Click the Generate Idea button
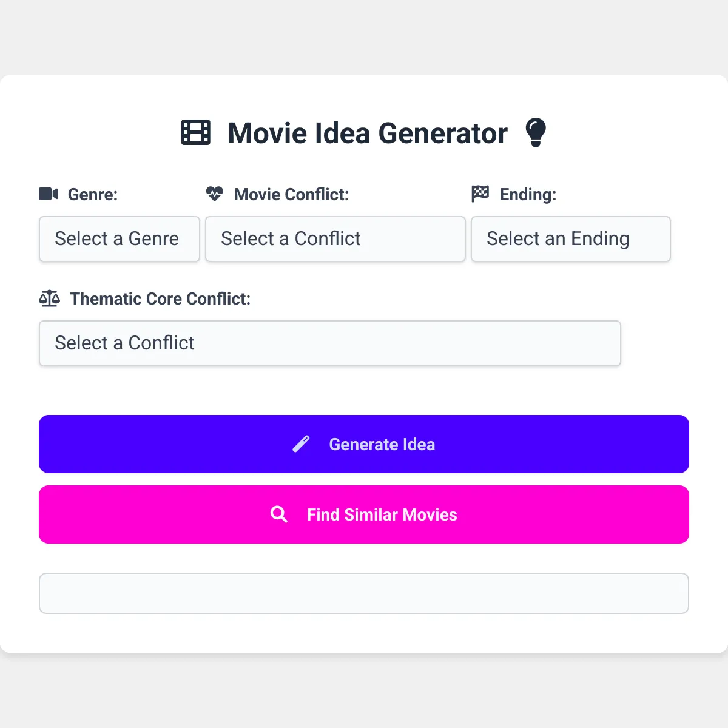This screenshot has width=728, height=728. point(364,444)
